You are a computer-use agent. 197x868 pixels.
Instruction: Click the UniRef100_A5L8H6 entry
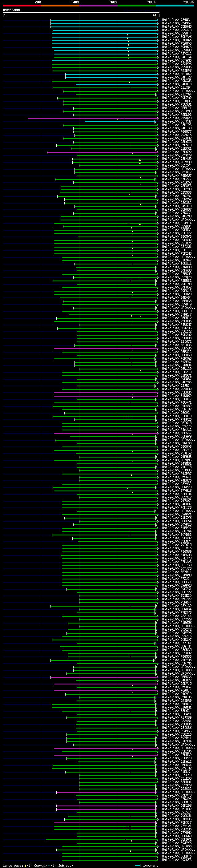(176, 321)
